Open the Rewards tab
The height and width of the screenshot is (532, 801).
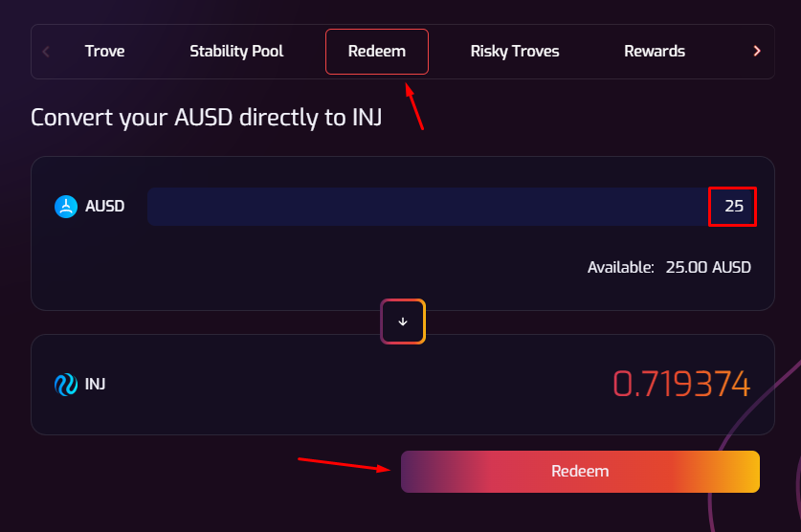point(655,52)
